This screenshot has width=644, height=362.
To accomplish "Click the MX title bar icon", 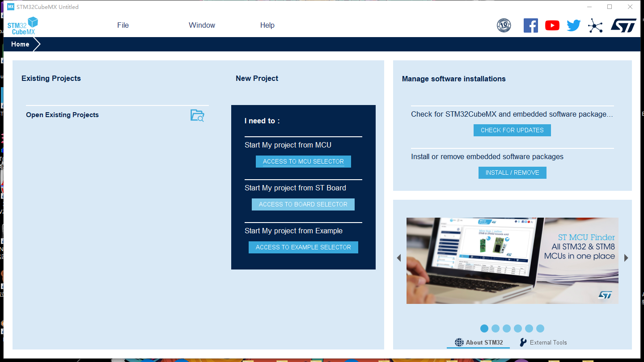I will click(x=11, y=7).
